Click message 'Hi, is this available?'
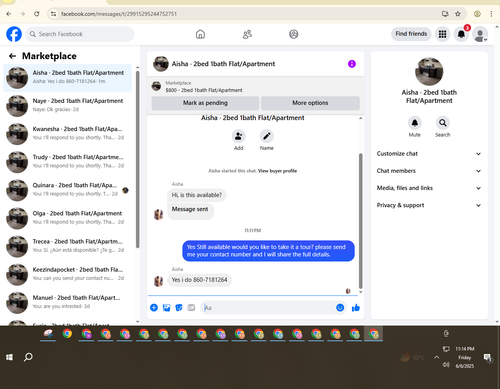Image resolution: width=500 pixels, height=389 pixels. point(197,195)
